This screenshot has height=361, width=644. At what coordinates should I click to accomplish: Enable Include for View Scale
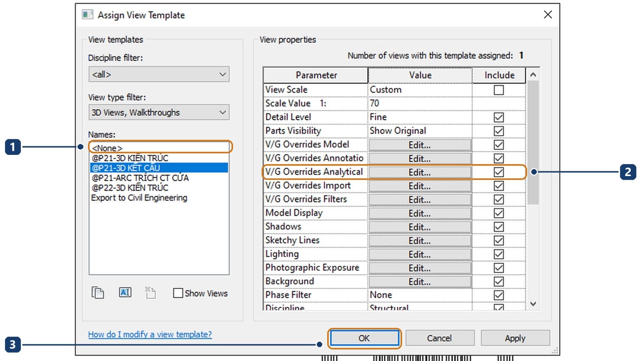tap(499, 90)
